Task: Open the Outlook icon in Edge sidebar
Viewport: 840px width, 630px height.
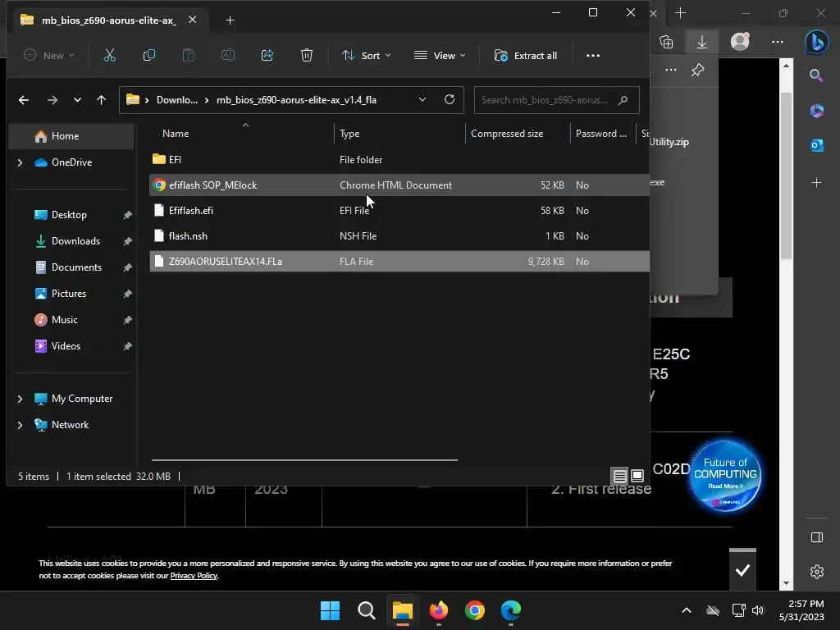Action: click(816, 144)
